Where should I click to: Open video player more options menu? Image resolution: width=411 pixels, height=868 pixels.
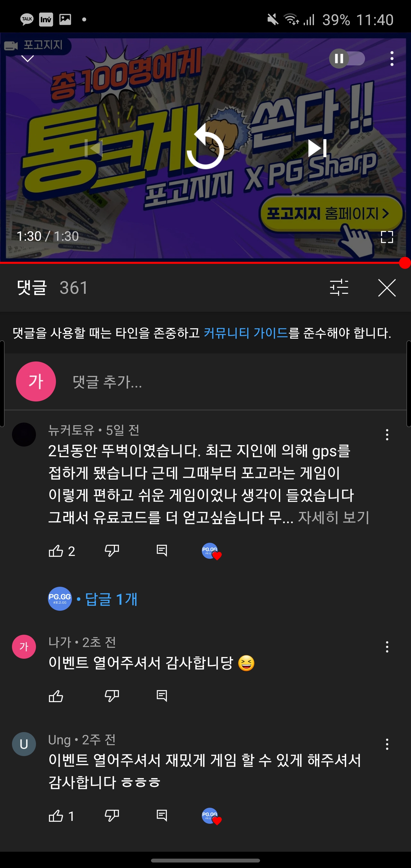[x=392, y=59]
